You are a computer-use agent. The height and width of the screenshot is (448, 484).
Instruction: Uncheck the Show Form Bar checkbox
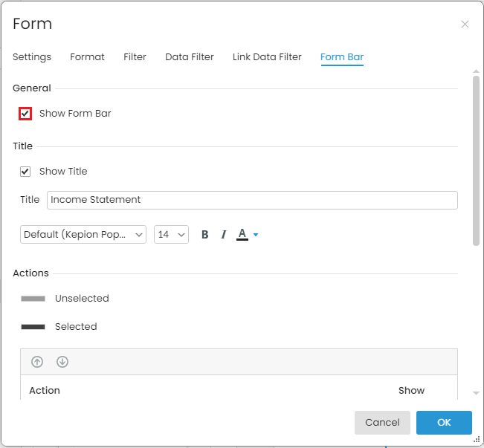point(25,114)
